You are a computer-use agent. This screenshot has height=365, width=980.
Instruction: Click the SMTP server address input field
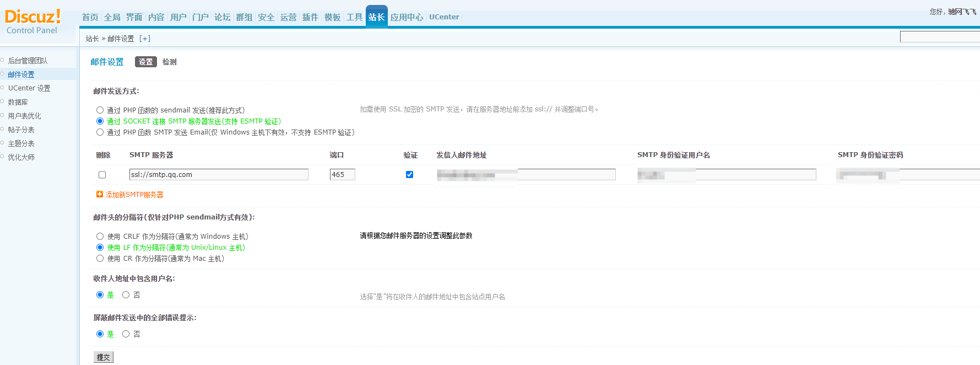(219, 175)
